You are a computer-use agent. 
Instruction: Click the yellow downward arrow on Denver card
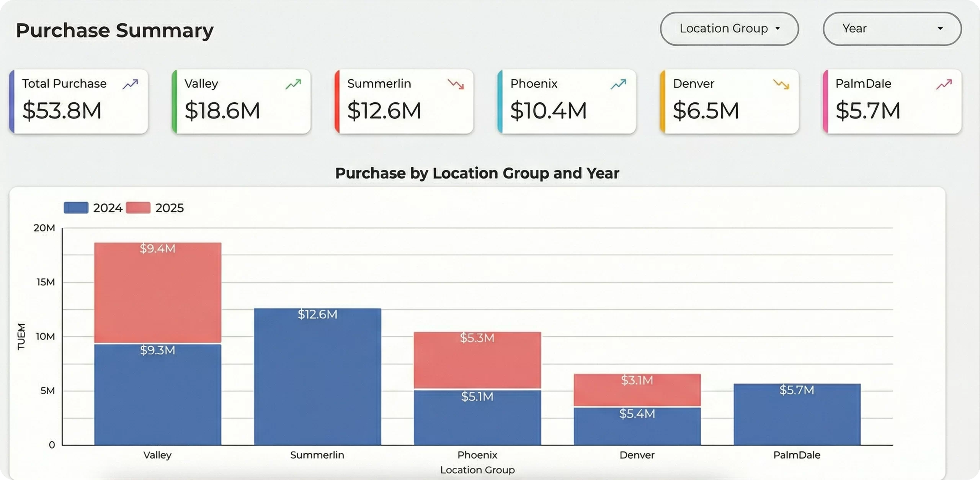point(781,84)
